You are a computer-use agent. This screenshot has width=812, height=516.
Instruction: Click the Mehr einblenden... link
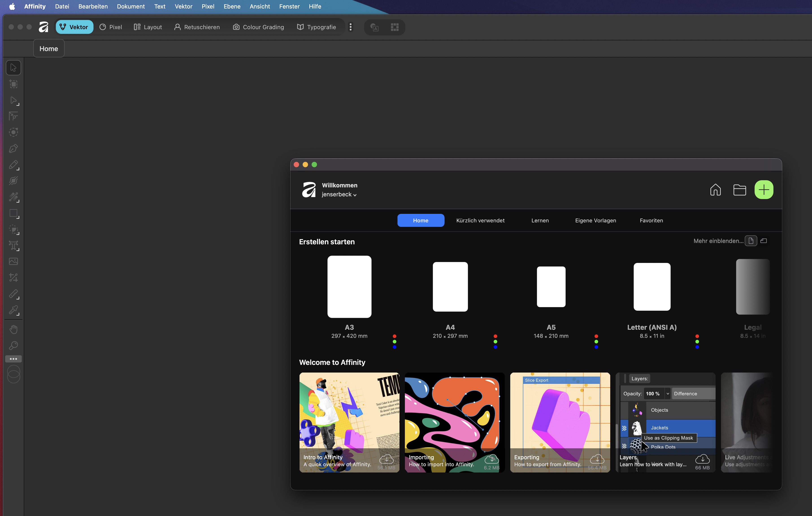[718, 241]
